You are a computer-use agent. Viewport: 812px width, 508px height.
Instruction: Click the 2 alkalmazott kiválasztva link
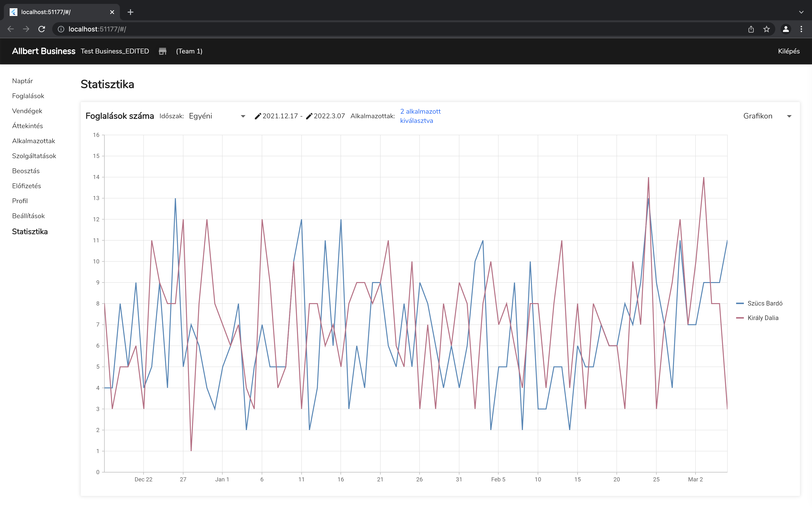pyautogui.click(x=420, y=116)
